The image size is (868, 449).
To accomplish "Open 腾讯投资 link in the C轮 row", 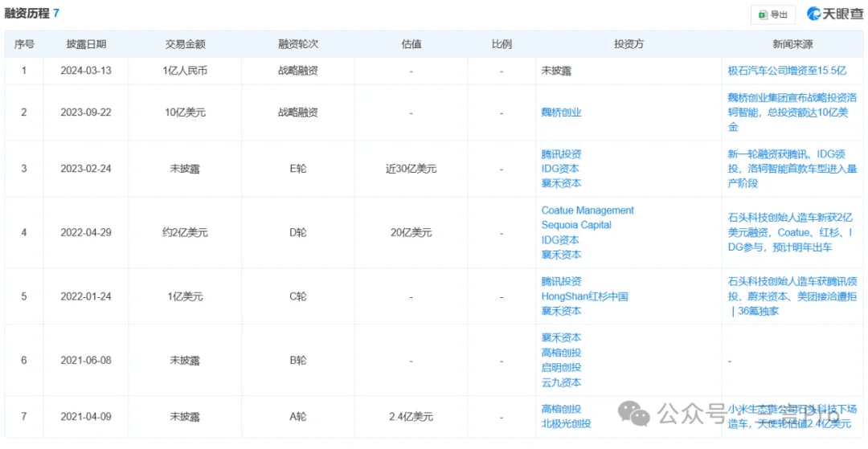I will (561, 281).
